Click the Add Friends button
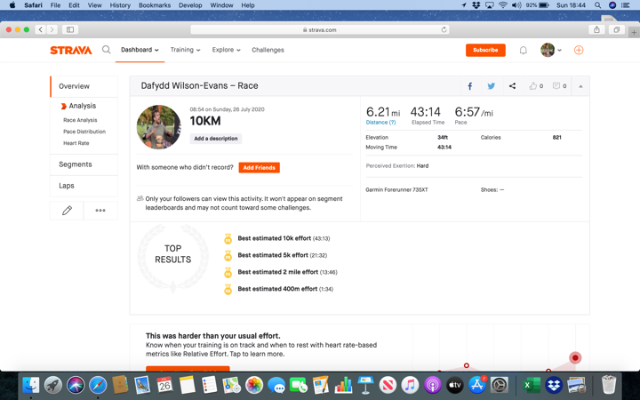 tap(259, 168)
